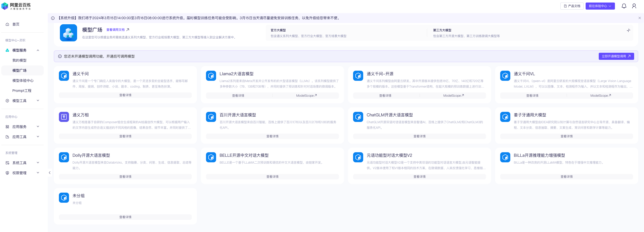Expand the 系统工具 sidebar section
Image resolution: width=644 pixels, height=232 pixels.
tap(38, 163)
